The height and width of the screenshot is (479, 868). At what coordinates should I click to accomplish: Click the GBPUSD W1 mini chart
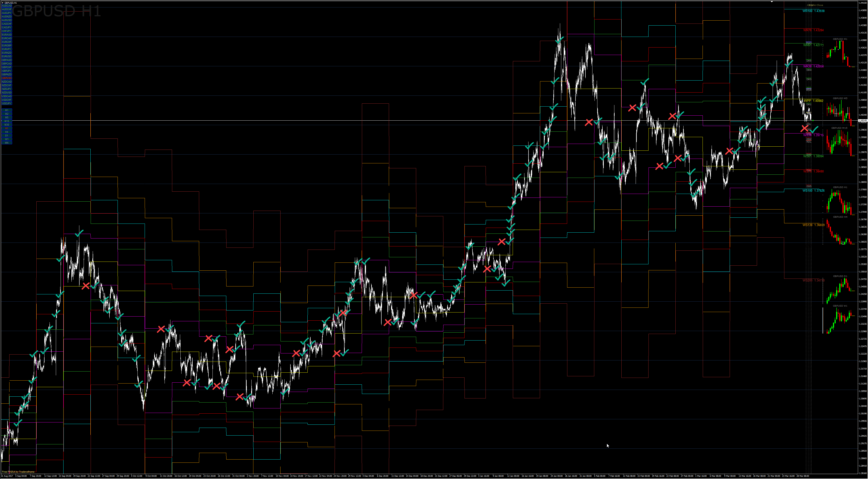point(840,320)
